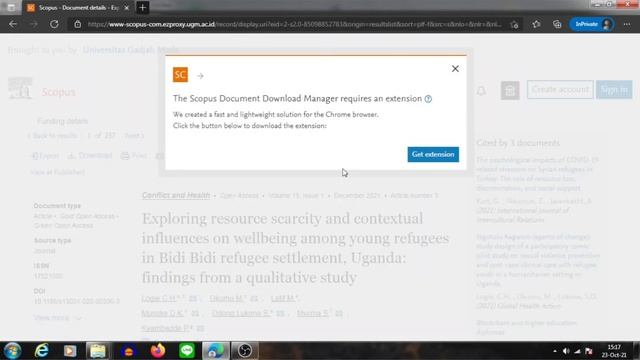The height and width of the screenshot is (360, 640).
Task: Open LINE app from taskbar
Action: click(x=187, y=351)
